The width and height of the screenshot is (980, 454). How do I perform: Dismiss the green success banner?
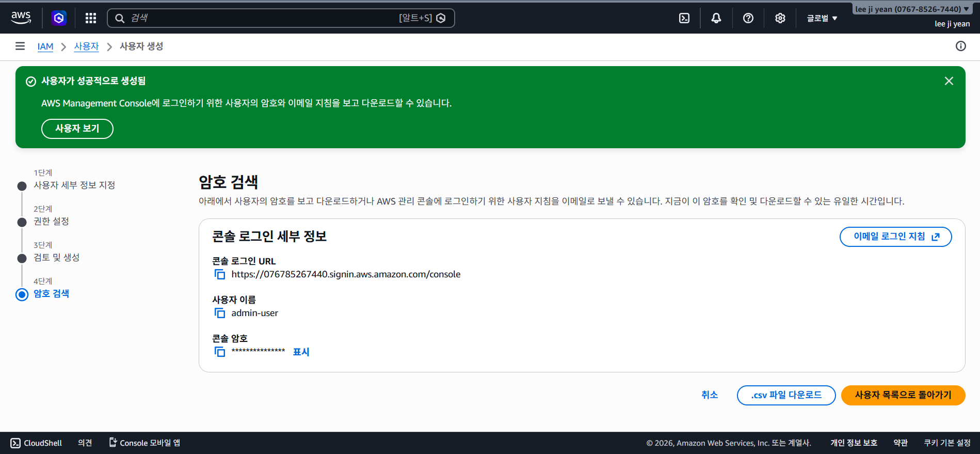click(949, 81)
